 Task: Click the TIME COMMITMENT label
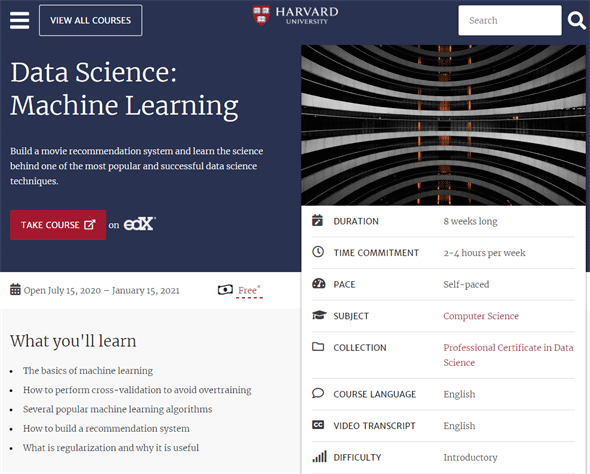tap(376, 253)
